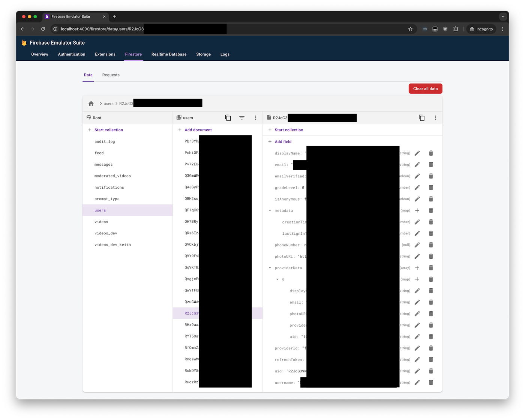This screenshot has height=420, width=525.
Task: Switch to the Requests sub-tab
Action: [x=111, y=75]
